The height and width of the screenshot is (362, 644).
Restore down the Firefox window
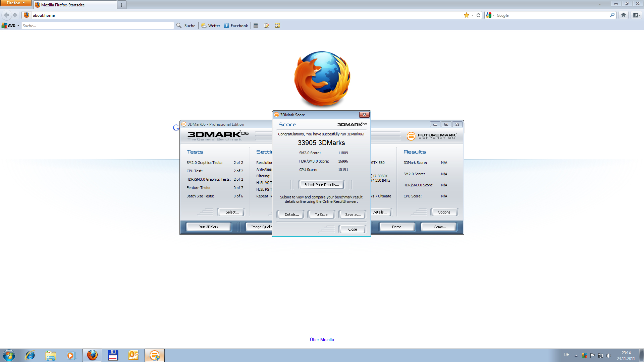tap(627, 4)
